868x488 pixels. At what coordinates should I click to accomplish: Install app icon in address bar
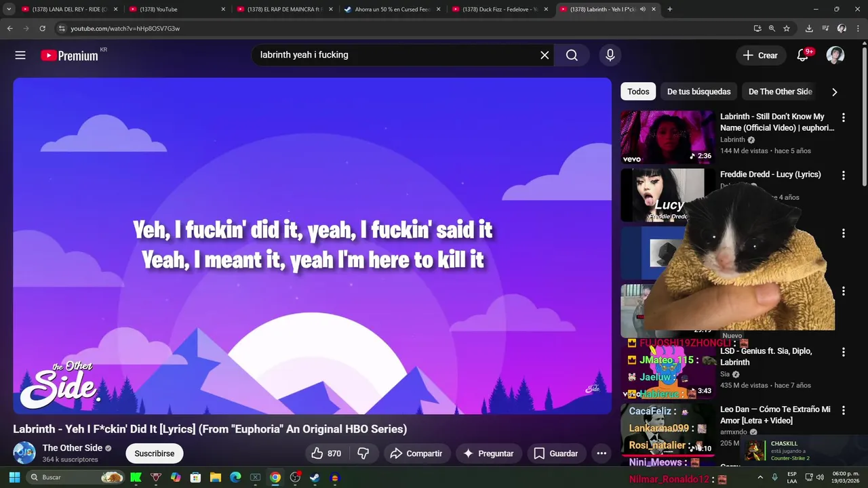(x=757, y=28)
